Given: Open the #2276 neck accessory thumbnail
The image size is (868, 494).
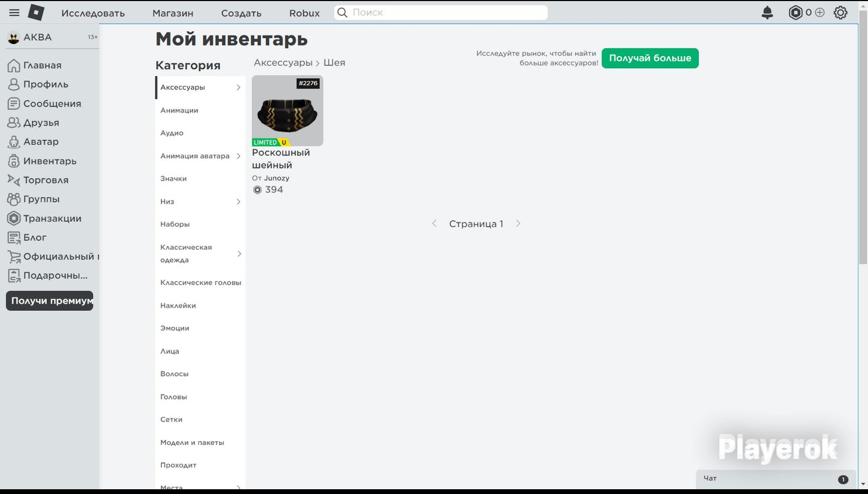Looking at the screenshot, I should point(287,111).
